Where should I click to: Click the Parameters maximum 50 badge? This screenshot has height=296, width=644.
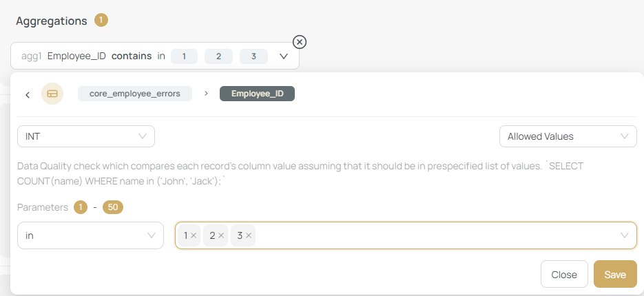click(113, 207)
